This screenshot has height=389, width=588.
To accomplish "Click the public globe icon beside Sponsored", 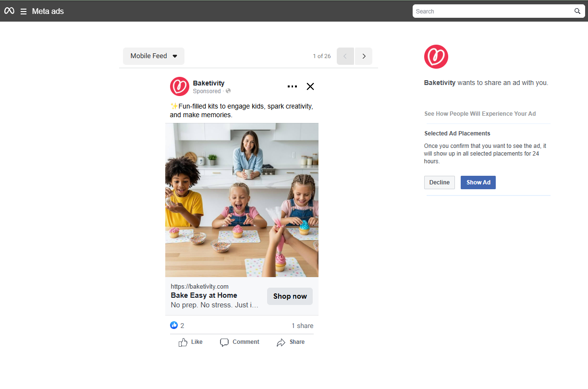I will [228, 91].
